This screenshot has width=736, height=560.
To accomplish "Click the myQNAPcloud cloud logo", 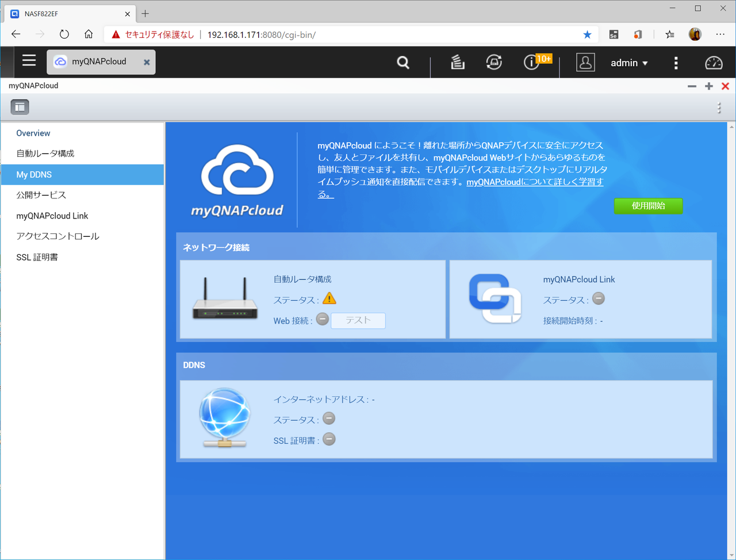I will 237,180.
